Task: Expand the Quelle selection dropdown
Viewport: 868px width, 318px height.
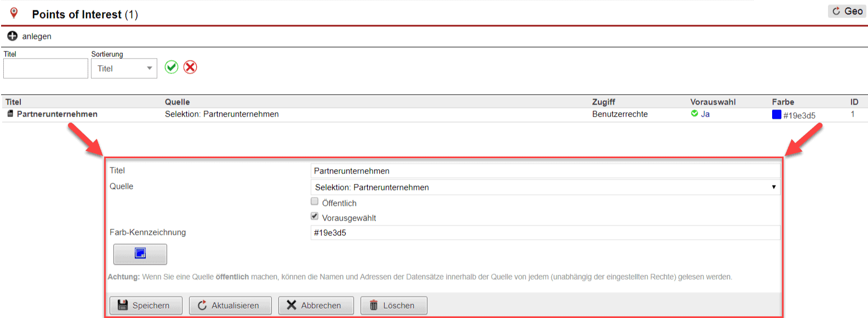Action: 545,187
